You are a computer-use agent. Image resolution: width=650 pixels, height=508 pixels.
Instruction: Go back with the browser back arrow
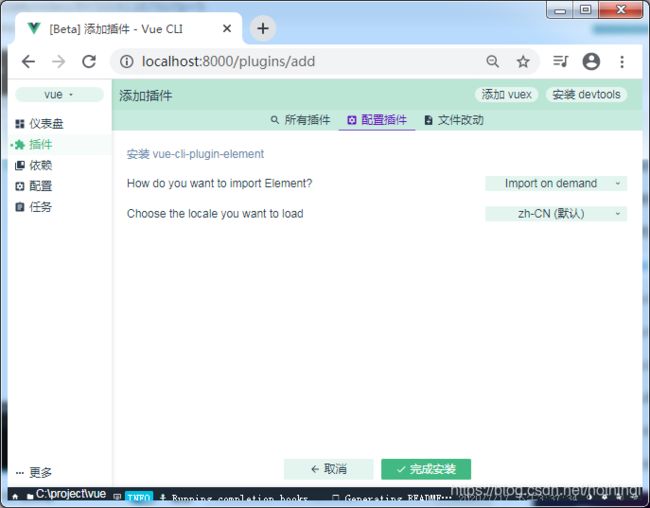28,61
